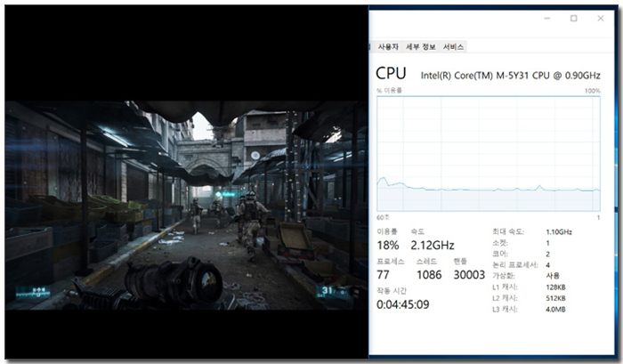Click the 100% graph scale label
The width and height of the screenshot is (623, 364).
(x=593, y=91)
